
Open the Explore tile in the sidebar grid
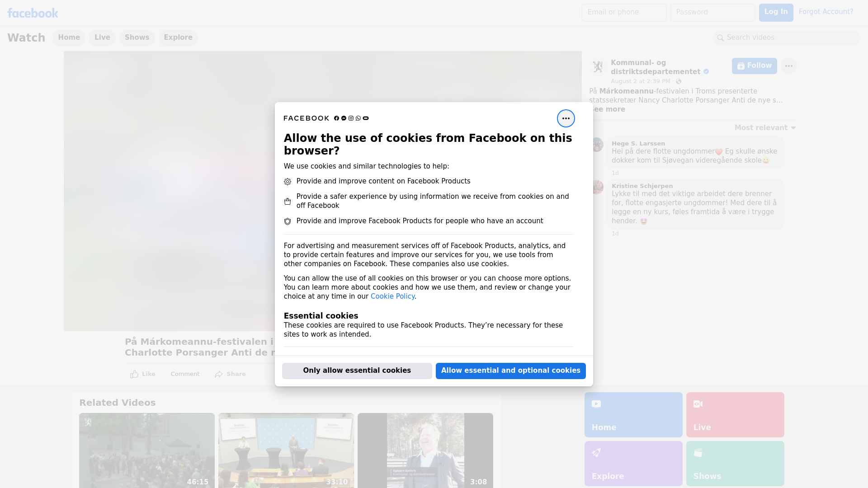(x=633, y=464)
